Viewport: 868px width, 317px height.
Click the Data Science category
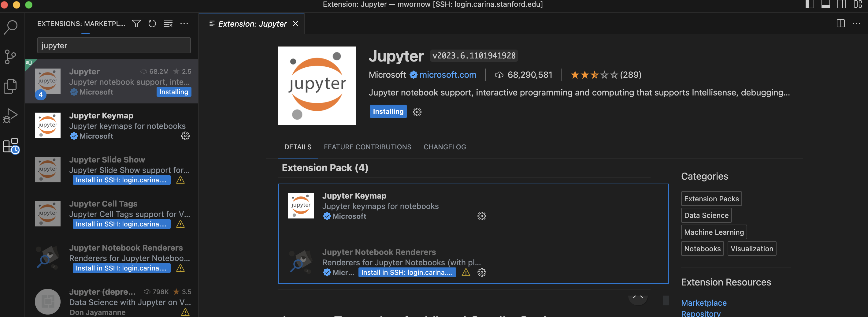(x=706, y=215)
